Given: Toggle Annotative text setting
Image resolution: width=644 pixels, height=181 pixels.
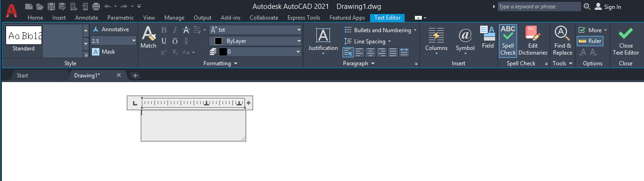Looking at the screenshot, I should pyautogui.click(x=110, y=29).
